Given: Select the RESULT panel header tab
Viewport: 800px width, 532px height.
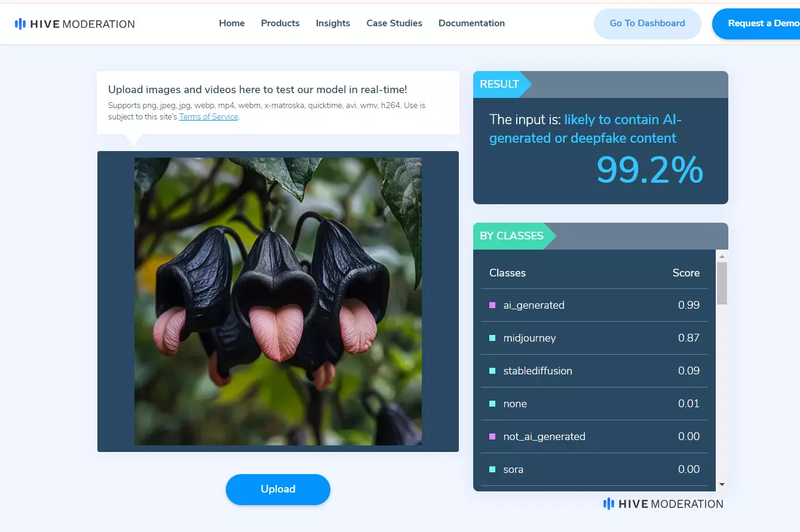Looking at the screenshot, I should pyautogui.click(x=499, y=84).
